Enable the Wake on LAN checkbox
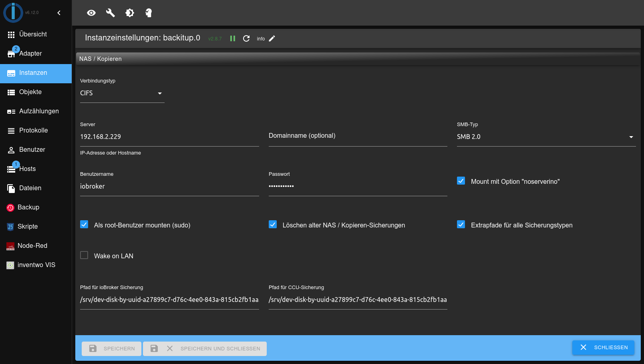The width and height of the screenshot is (644, 364). [84, 255]
